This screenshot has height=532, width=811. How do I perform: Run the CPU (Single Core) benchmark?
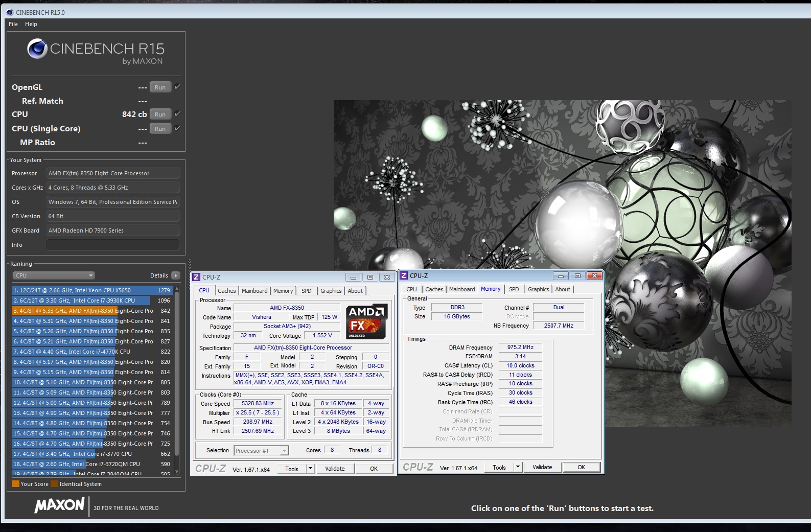click(x=160, y=129)
